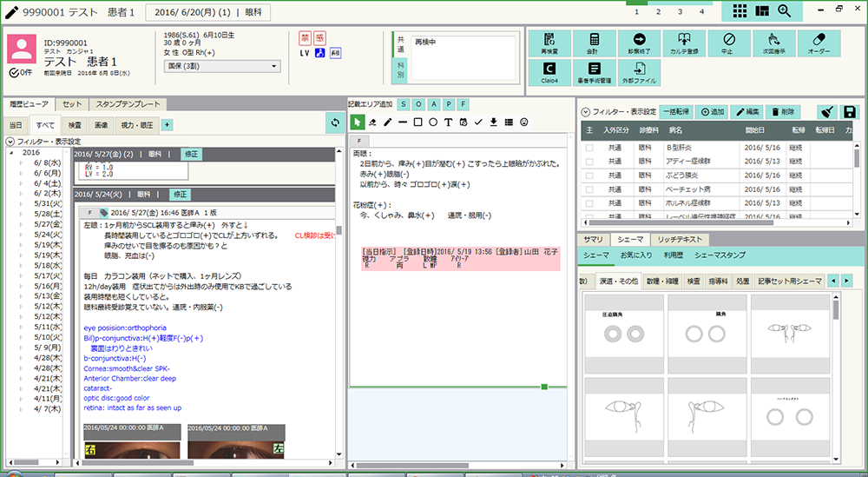Viewport: 868px width, 477px height.
Task: Click the layout panel icon in title bar
Action: (762, 11)
